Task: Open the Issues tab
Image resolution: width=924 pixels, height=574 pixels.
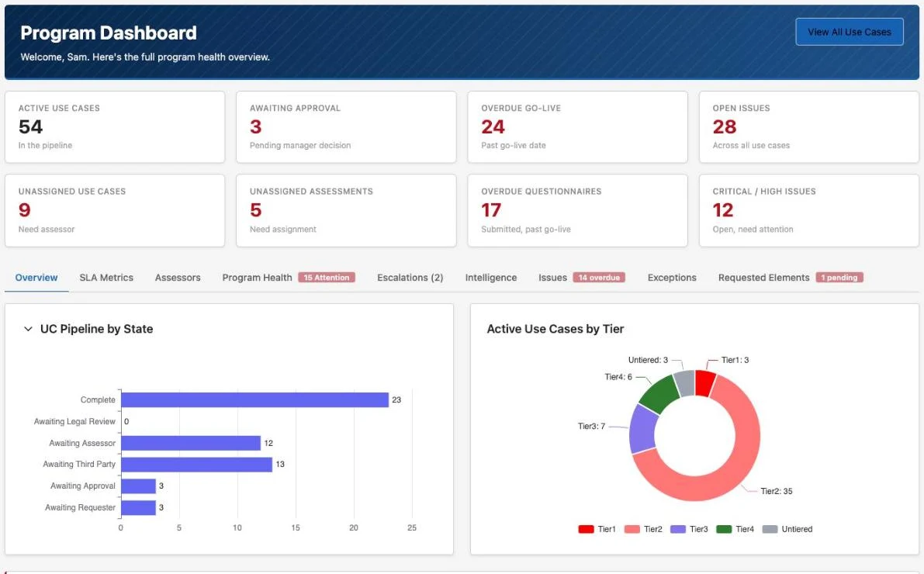Action: 552,278
